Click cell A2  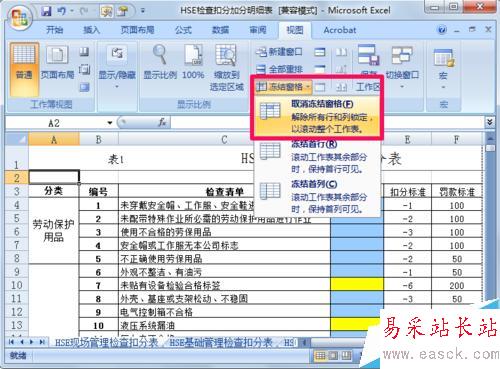tap(54, 177)
